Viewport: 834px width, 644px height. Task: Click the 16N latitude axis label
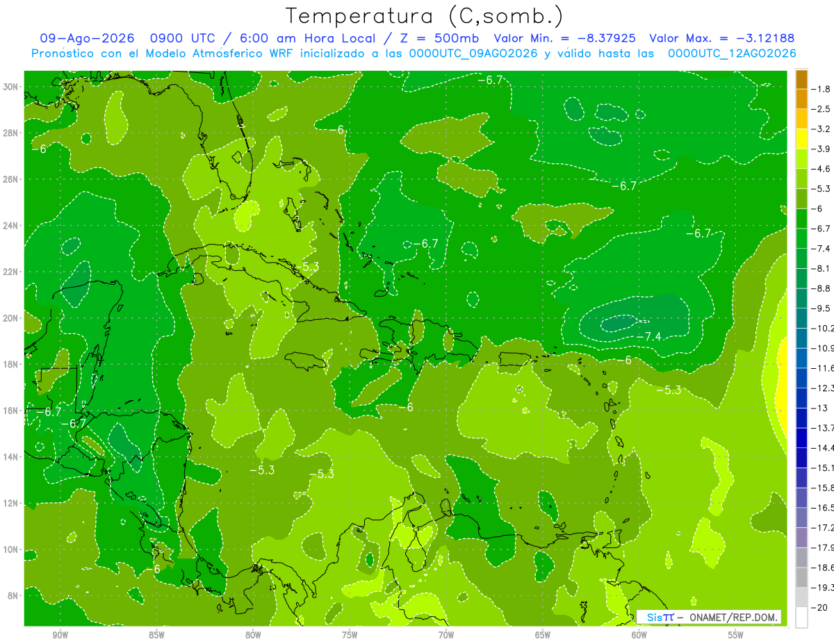pos(12,411)
